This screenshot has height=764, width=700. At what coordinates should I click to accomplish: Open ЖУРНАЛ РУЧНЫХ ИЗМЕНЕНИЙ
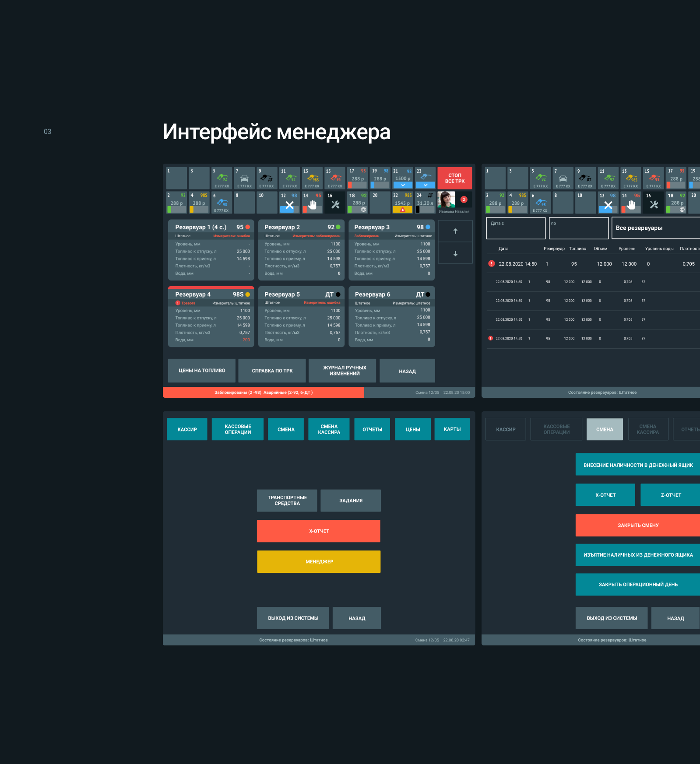pyautogui.click(x=344, y=371)
